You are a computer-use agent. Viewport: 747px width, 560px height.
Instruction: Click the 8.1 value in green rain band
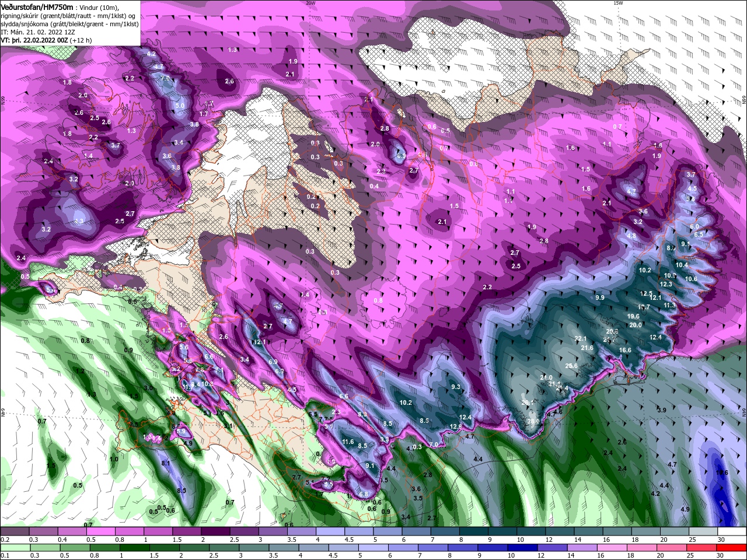[x=165, y=463]
